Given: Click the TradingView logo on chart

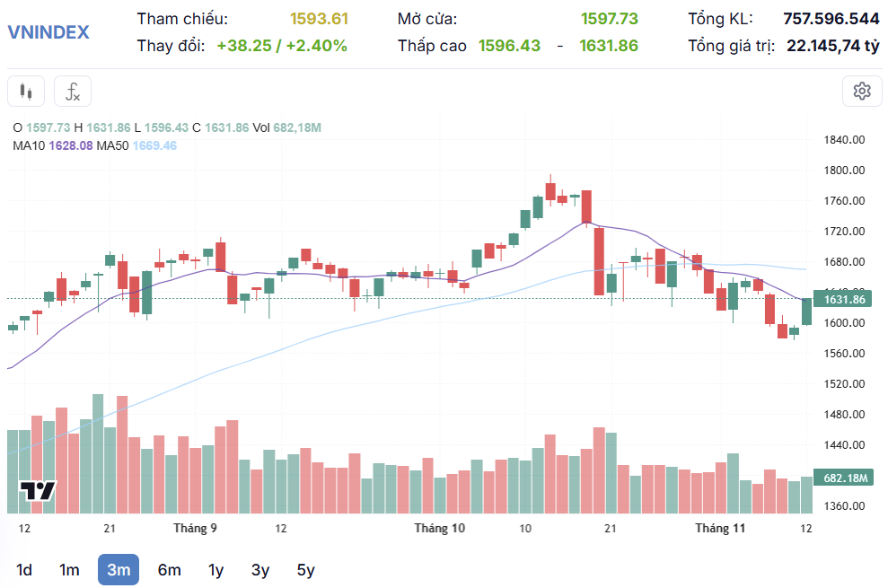Looking at the screenshot, I should 38,491.
